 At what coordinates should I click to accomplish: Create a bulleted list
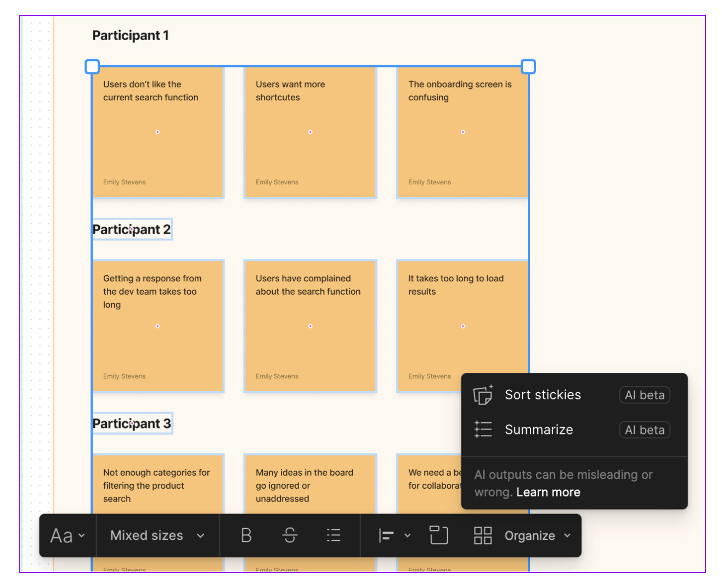click(x=334, y=535)
